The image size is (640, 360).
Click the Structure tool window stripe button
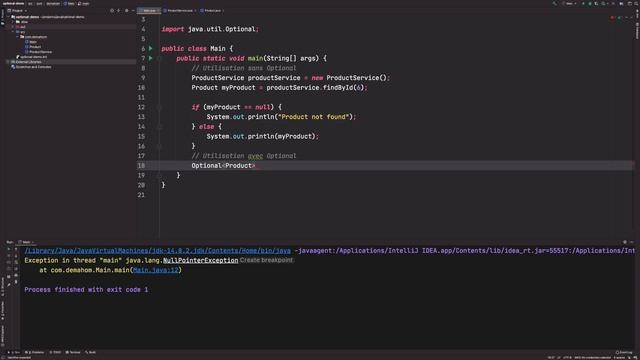click(2, 287)
